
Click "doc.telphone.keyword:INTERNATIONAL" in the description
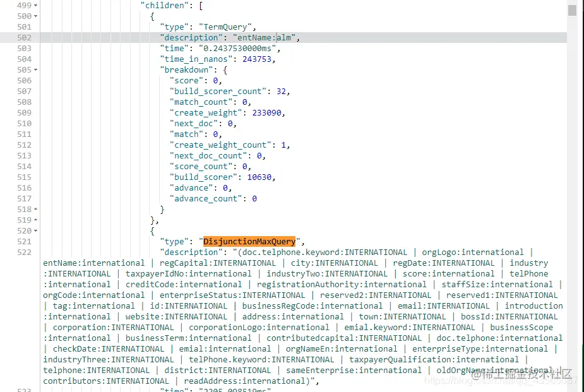(325, 252)
